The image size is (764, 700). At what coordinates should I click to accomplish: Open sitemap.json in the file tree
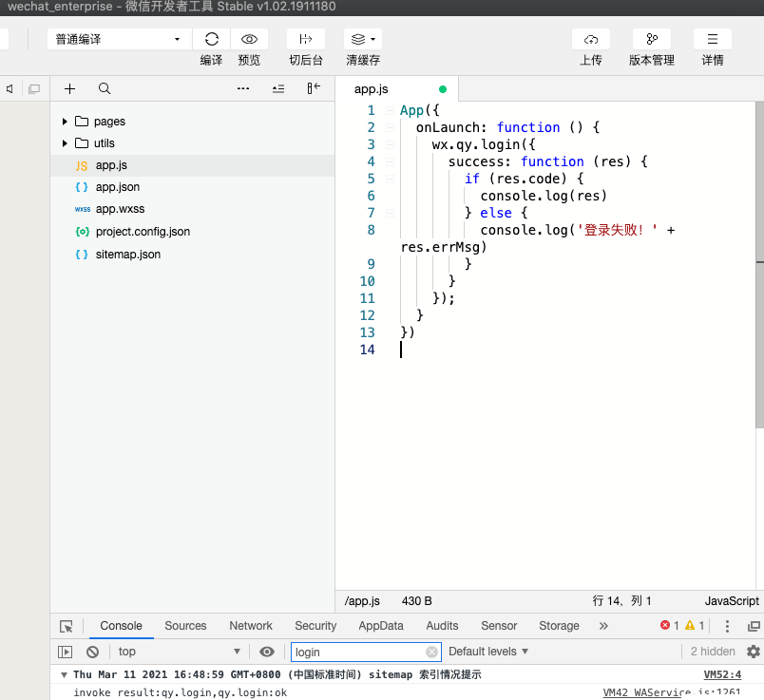[x=193, y=255]
